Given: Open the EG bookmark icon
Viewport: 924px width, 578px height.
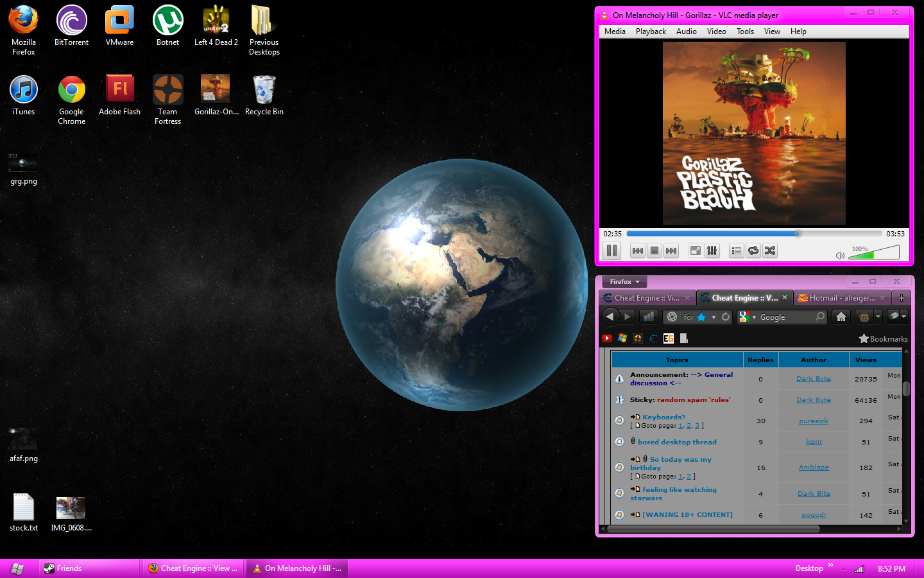Looking at the screenshot, I should tap(669, 338).
